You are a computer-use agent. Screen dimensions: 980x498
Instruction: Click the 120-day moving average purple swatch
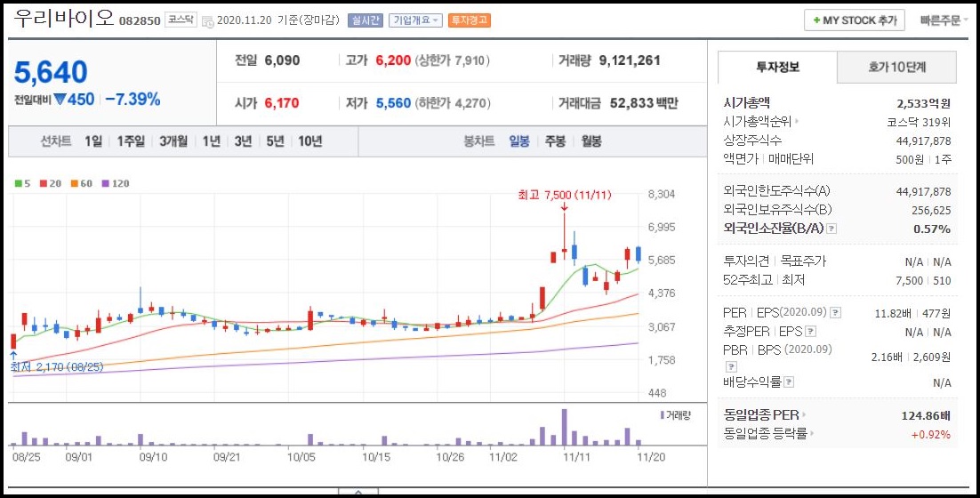click(105, 184)
